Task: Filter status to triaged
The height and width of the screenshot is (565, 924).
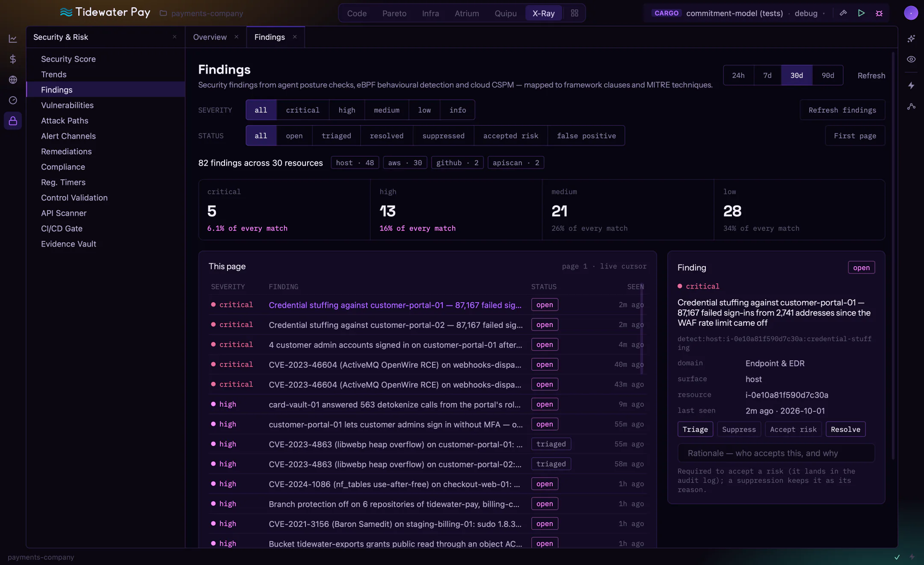Action: pyautogui.click(x=336, y=136)
